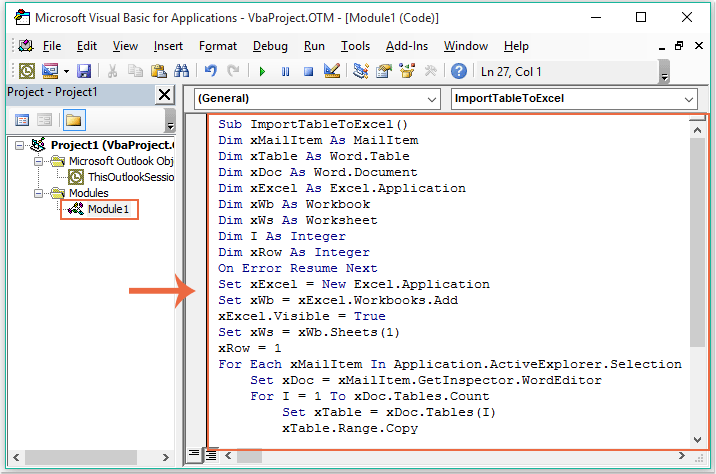
Task: Open the Object Browser toolbar icon
Action: 407,71
